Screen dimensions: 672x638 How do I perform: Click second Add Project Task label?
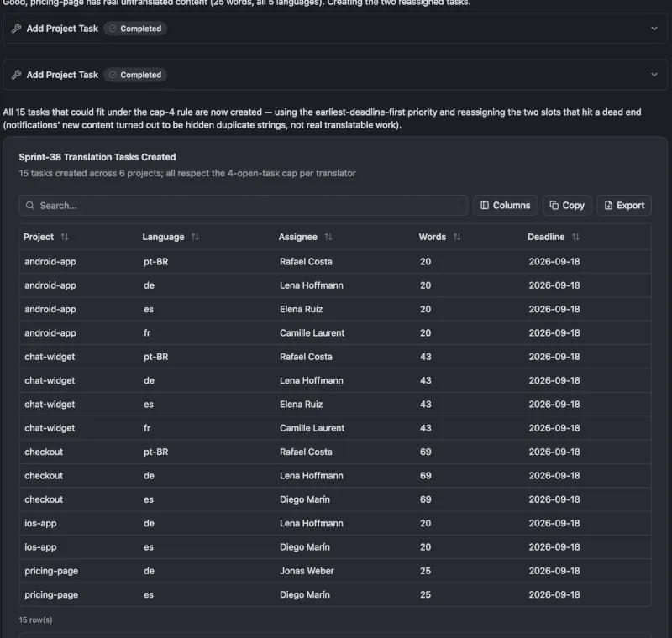point(62,75)
